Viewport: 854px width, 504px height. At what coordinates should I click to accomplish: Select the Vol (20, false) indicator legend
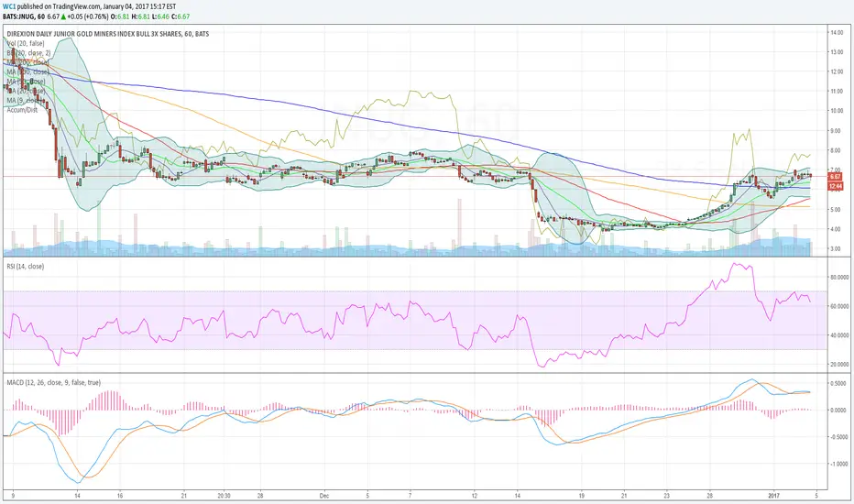tap(26, 43)
